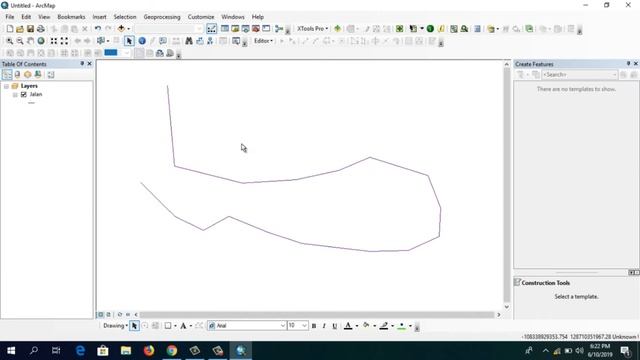640x360 pixels.
Task: Click the Fixed Zoom In icon
Action: [54, 41]
